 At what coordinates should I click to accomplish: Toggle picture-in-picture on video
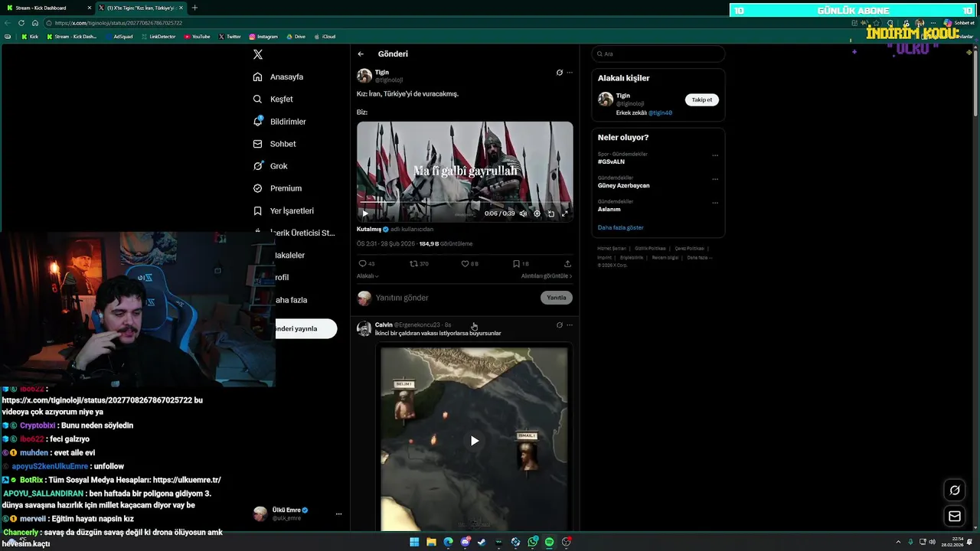coord(550,214)
